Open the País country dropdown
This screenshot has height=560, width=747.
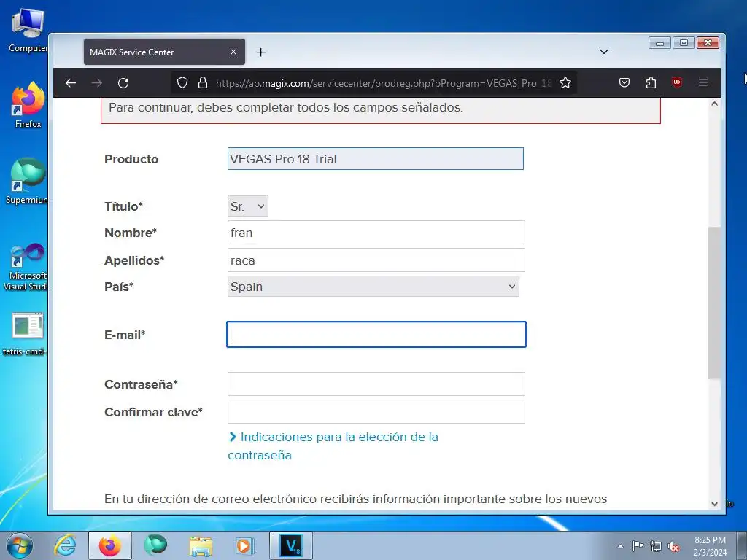[373, 287]
